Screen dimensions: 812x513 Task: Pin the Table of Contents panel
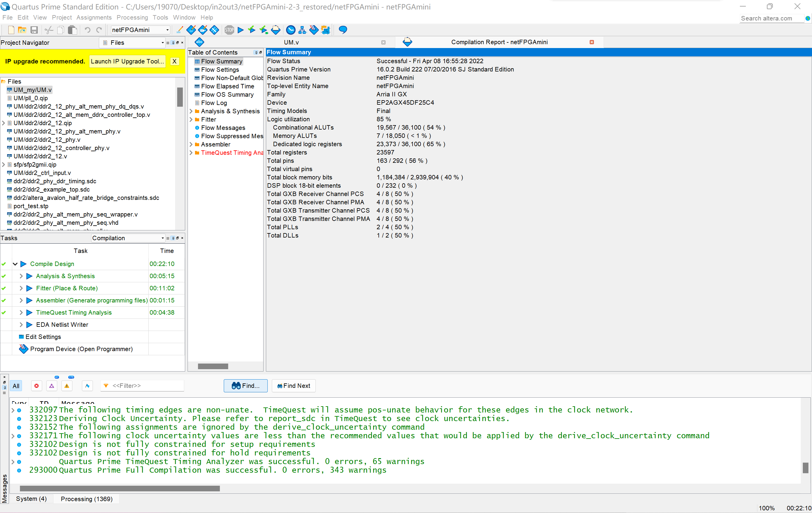tap(256, 52)
